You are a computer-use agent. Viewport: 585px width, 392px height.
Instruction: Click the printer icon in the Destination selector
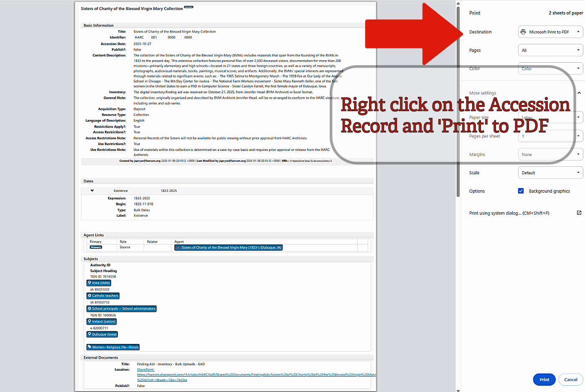pyautogui.click(x=522, y=32)
